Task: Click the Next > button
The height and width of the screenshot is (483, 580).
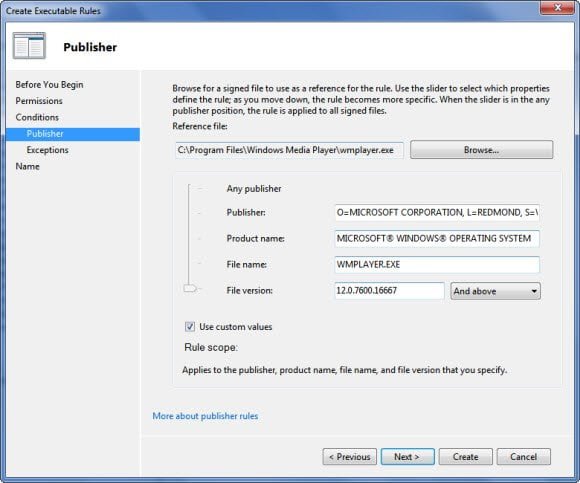Action: pos(408,457)
